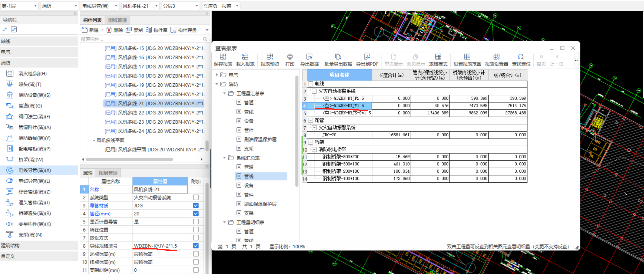Select 管道附件(消)(A) item

(x=35, y=127)
